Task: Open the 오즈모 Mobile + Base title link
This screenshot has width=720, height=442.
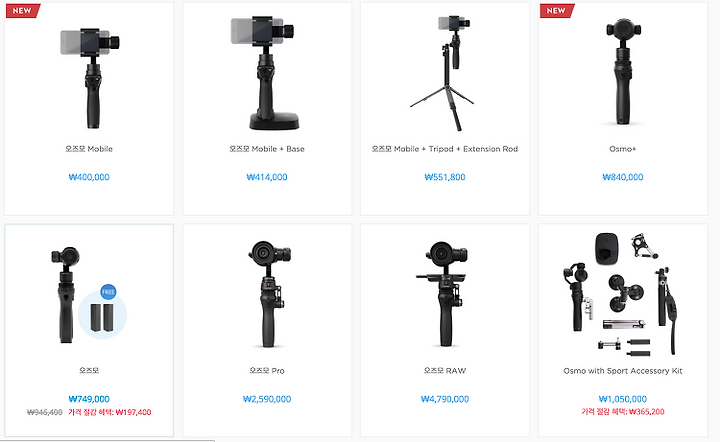Action: pos(267,149)
